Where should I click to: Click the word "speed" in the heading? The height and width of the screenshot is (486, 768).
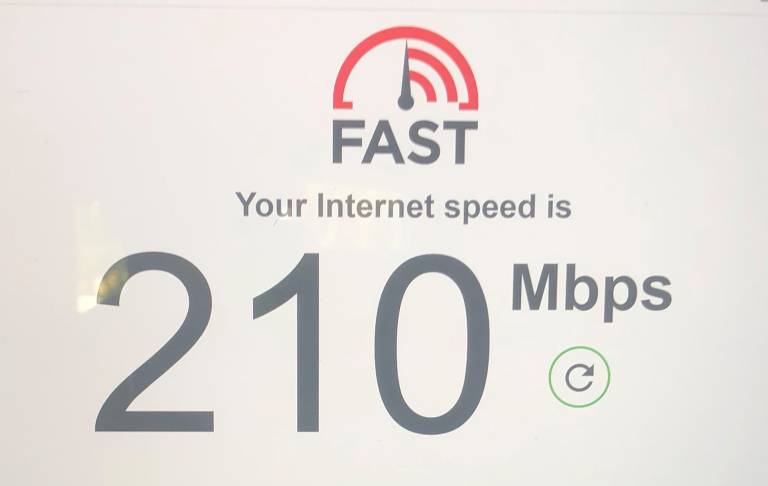(x=490, y=207)
